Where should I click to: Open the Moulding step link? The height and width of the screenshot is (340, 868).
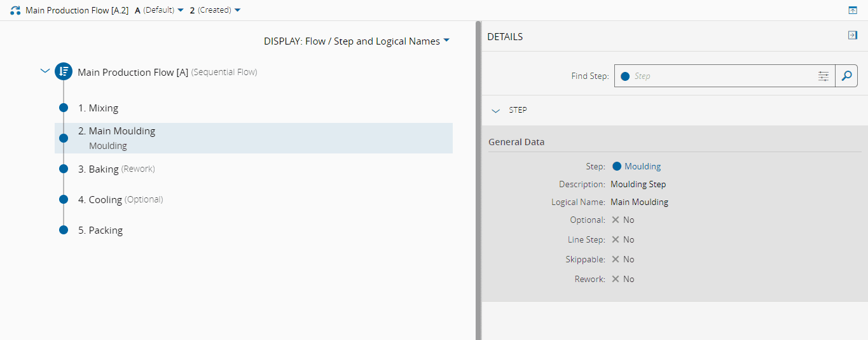(x=642, y=166)
